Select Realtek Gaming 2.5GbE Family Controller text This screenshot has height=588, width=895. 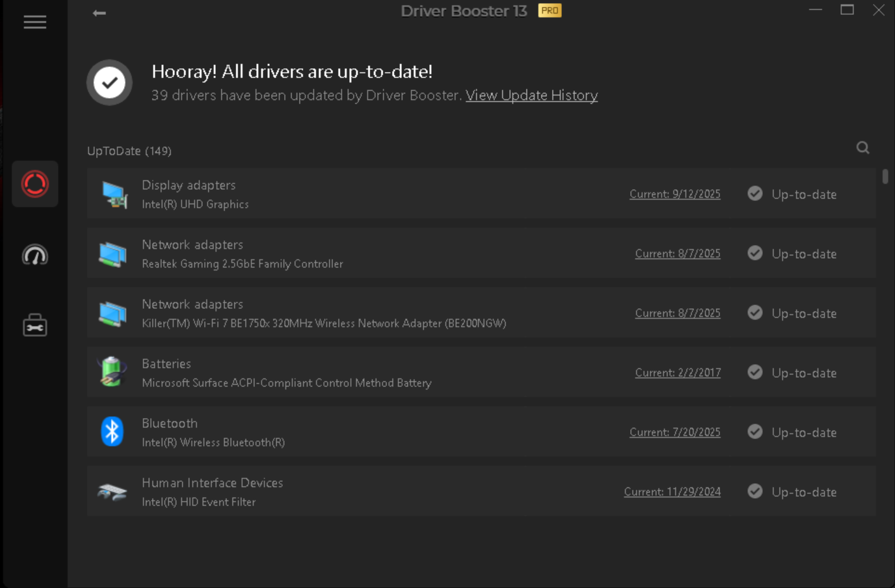click(243, 264)
